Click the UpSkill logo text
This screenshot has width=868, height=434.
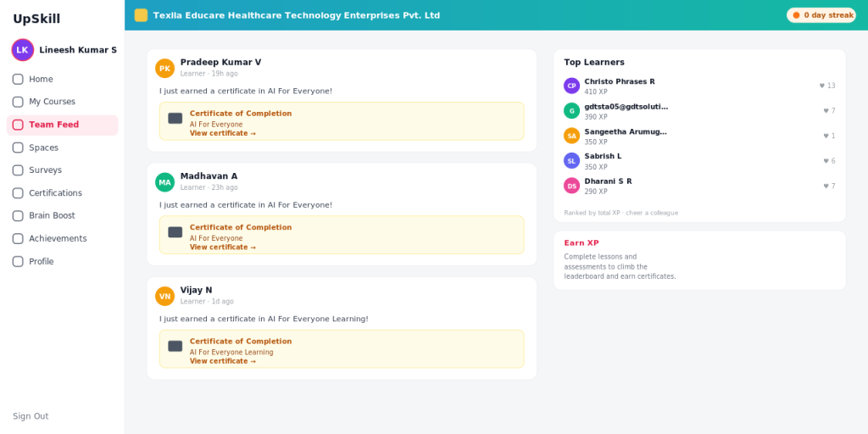click(36, 19)
